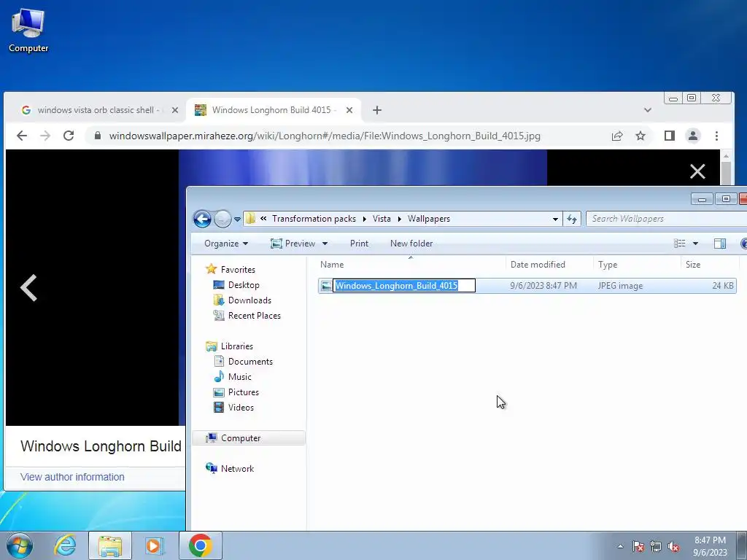Click the Chrome address bar URL
Screen dimensions: 747x560
(325, 136)
